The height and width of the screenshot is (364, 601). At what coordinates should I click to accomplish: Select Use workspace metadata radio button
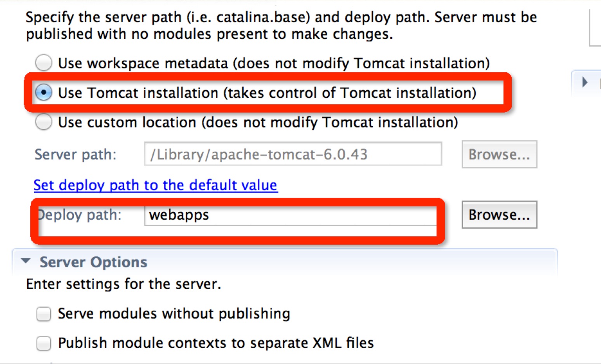tap(43, 63)
